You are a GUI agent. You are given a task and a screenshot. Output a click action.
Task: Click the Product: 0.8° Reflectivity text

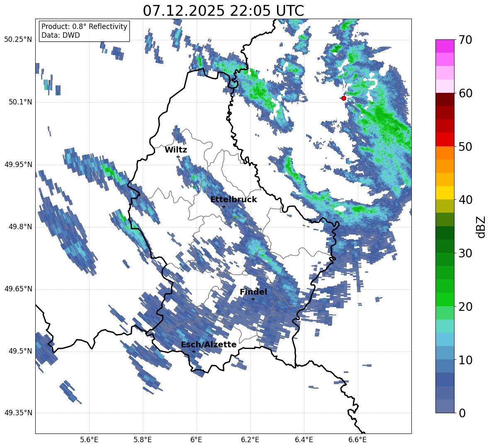tap(84, 27)
